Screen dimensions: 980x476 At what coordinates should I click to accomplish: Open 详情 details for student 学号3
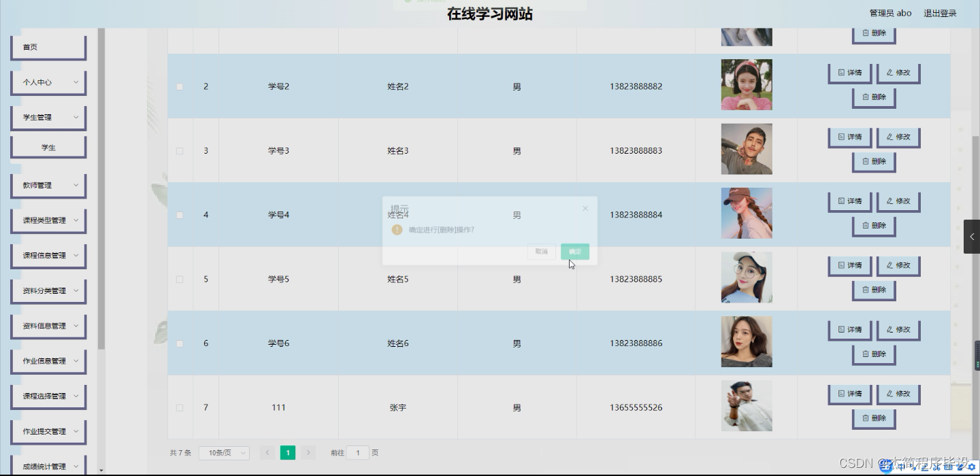point(849,137)
